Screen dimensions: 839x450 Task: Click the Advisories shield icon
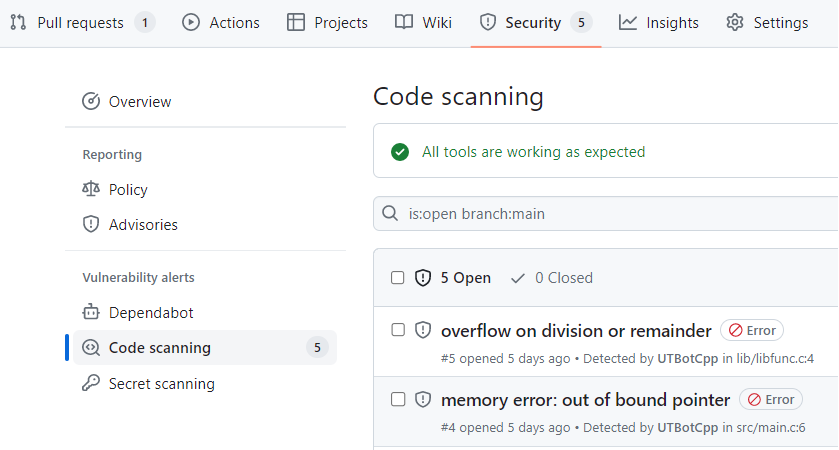(91, 225)
